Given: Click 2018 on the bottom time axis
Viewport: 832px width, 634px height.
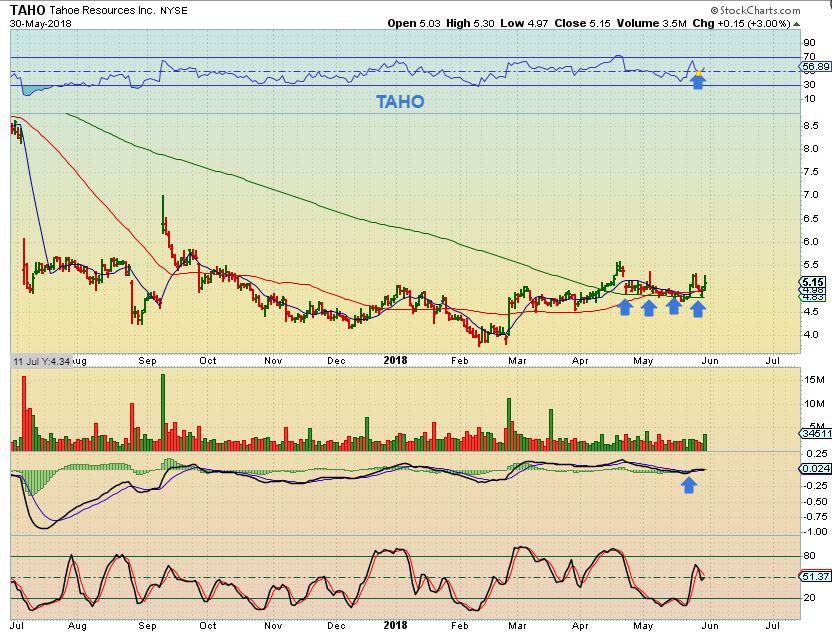Looking at the screenshot, I should [x=395, y=626].
